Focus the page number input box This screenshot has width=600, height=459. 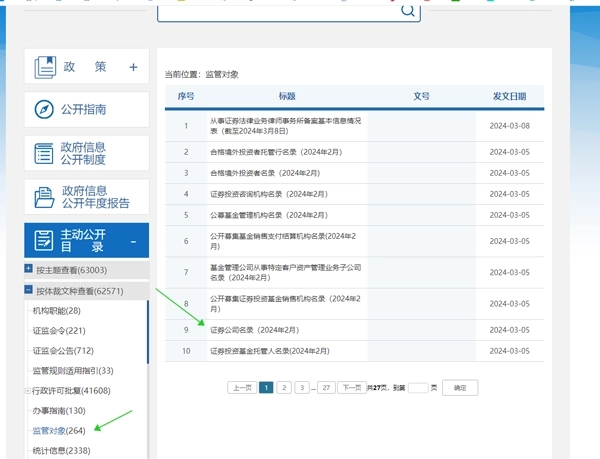pos(417,387)
